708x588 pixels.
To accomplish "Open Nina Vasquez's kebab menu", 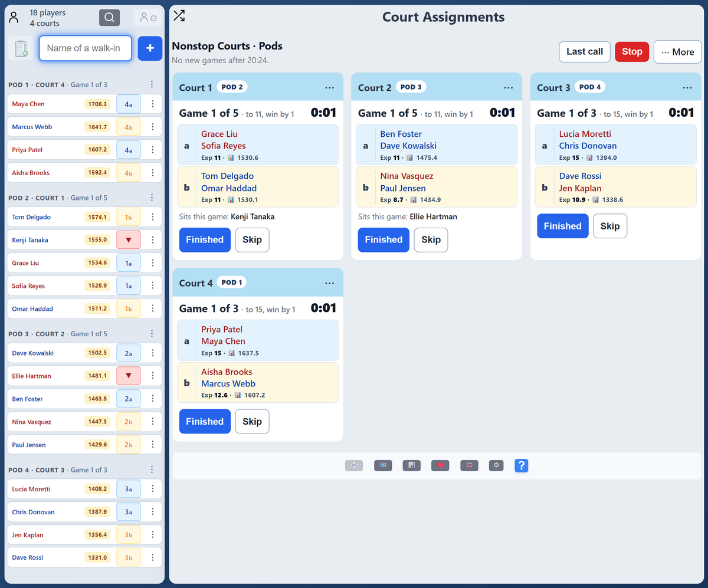I will coord(152,422).
